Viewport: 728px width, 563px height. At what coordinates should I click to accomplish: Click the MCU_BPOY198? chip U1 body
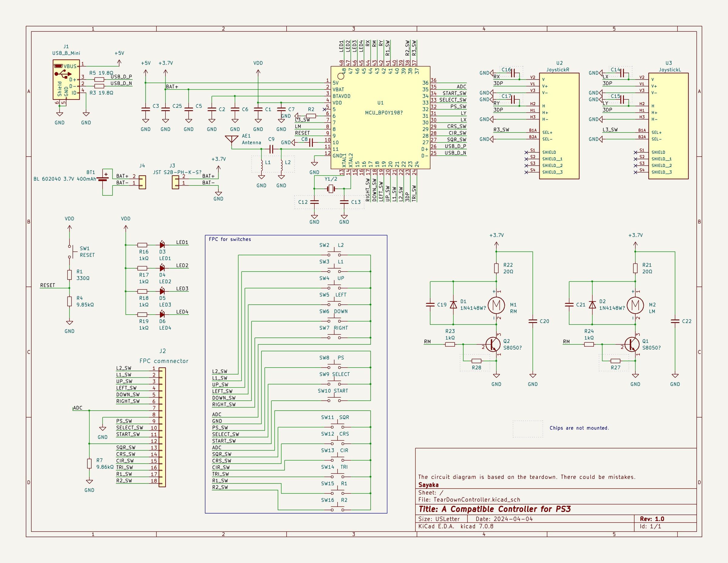[x=380, y=117]
